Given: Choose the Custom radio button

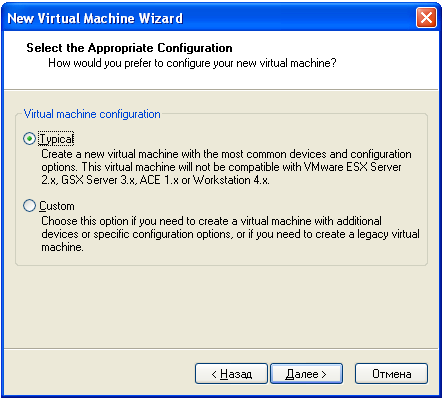Looking at the screenshot, I should tap(29, 205).
